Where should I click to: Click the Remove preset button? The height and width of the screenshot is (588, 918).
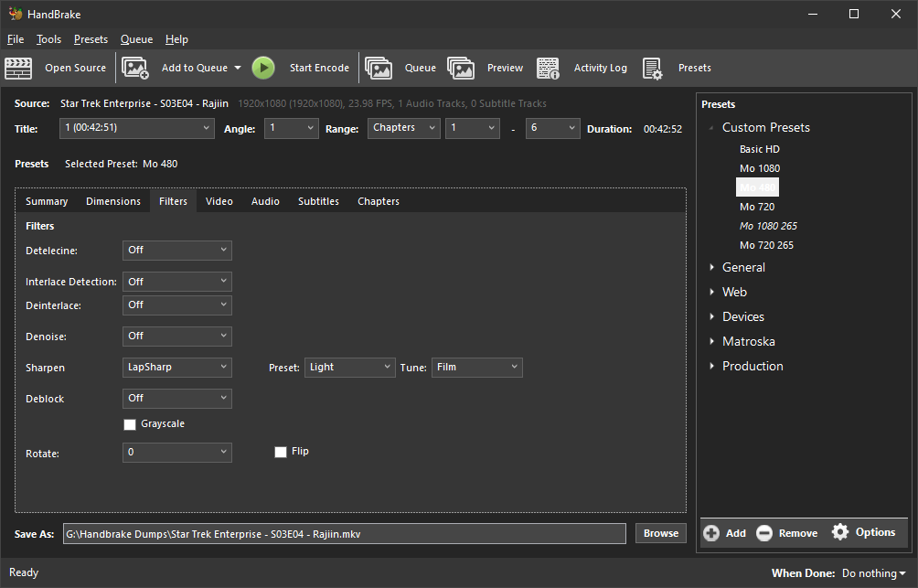tap(787, 533)
